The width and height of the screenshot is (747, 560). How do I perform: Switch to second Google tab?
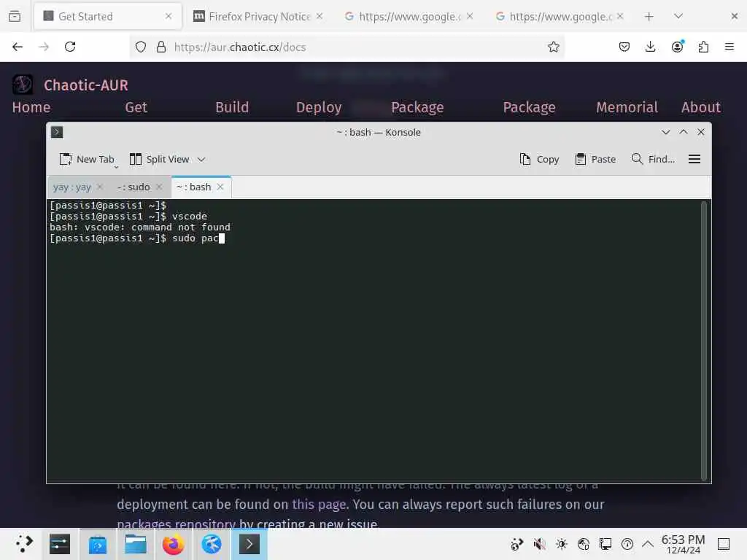click(x=560, y=16)
